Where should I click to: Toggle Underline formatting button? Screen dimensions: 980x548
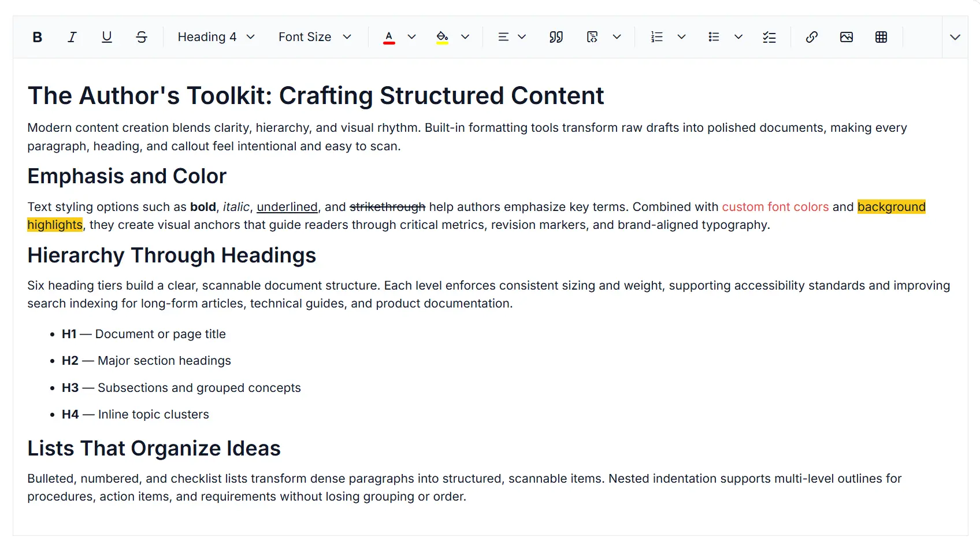pos(107,37)
